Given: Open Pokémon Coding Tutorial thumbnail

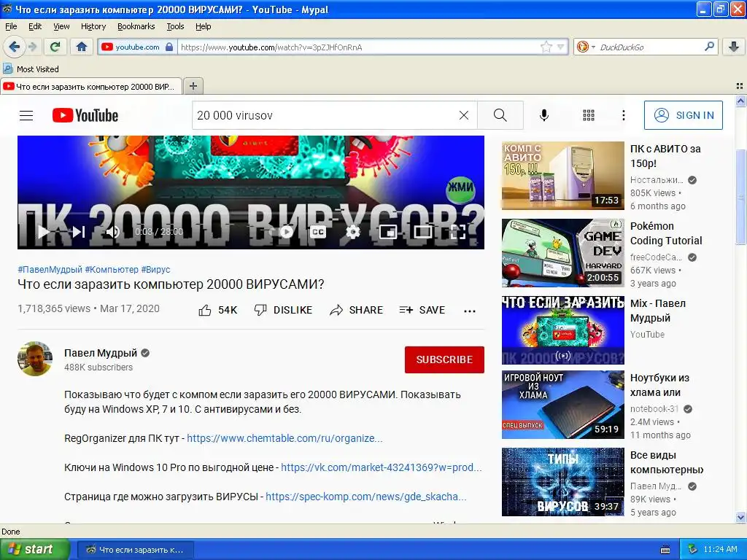Looking at the screenshot, I should [x=562, y=253].
